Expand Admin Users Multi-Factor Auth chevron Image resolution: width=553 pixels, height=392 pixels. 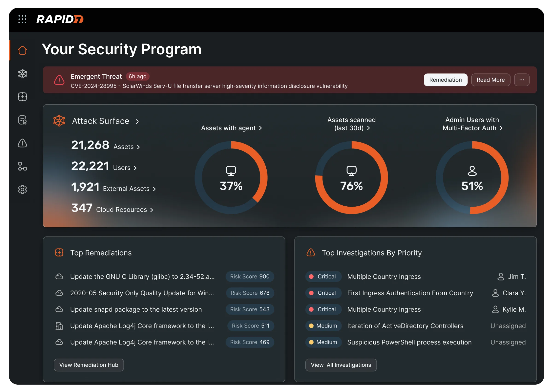[x=501, y=128]
